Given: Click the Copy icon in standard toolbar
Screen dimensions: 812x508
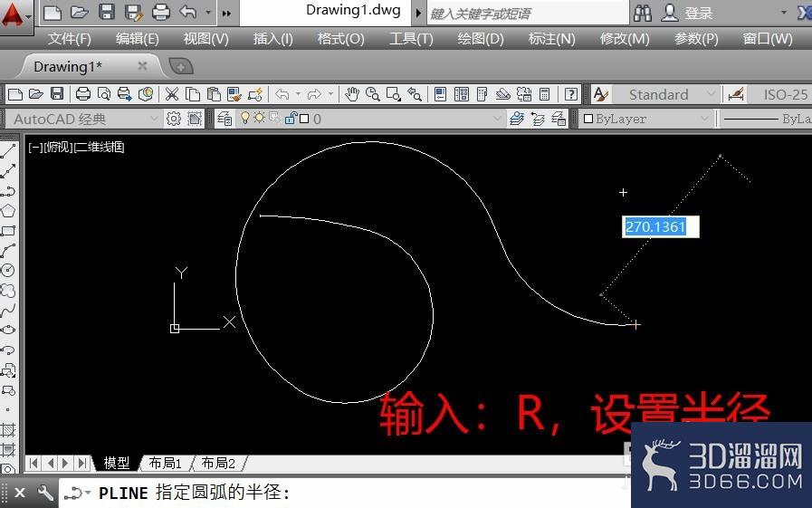Looking at the screenshot, I should pos(193,94).
